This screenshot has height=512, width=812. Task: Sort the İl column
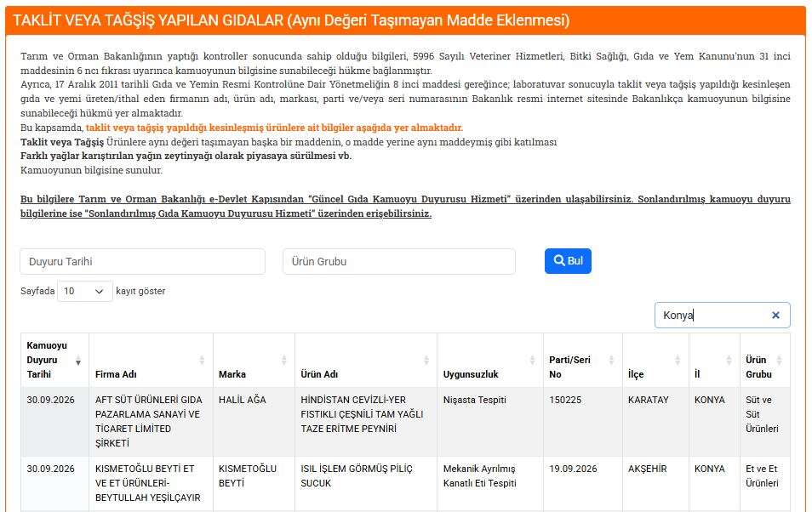(729, 361)
